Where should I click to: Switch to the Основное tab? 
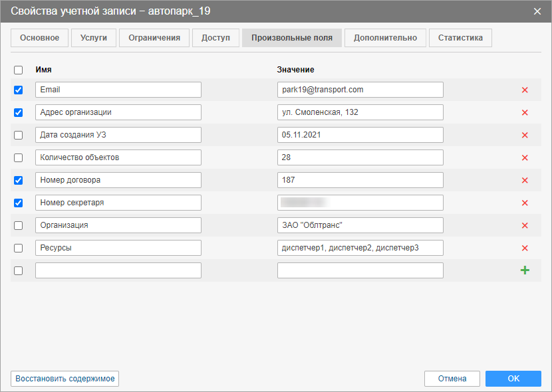(x=39, y=38)
